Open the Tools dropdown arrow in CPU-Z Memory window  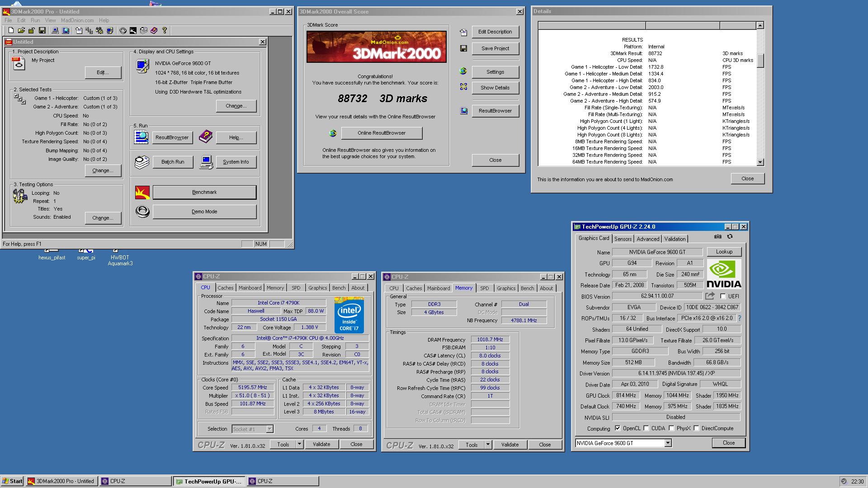(487, 445)
